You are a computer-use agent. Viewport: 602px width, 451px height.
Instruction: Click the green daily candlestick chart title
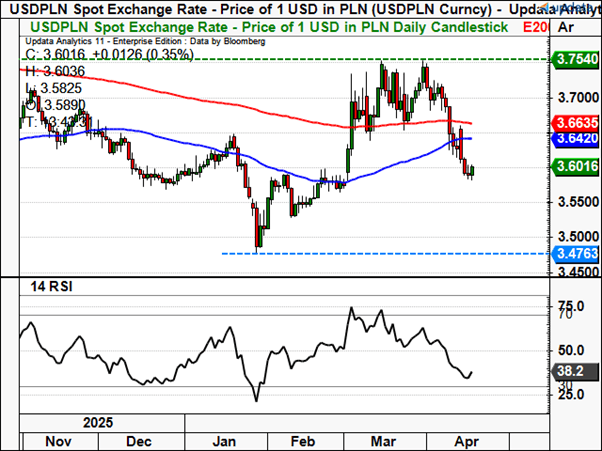click(x=260, y=26)
